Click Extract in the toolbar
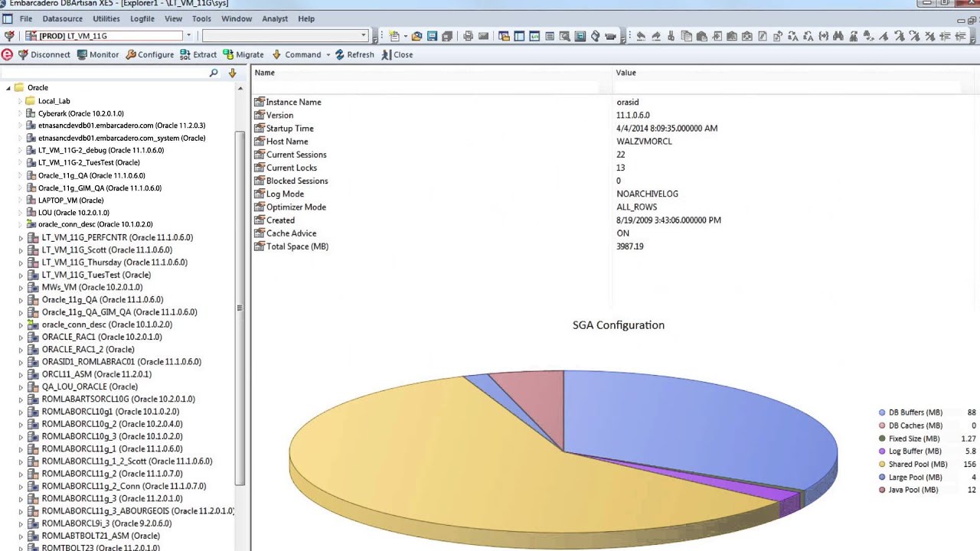Screen dimensions: 980x551 [x=198, y=54]
